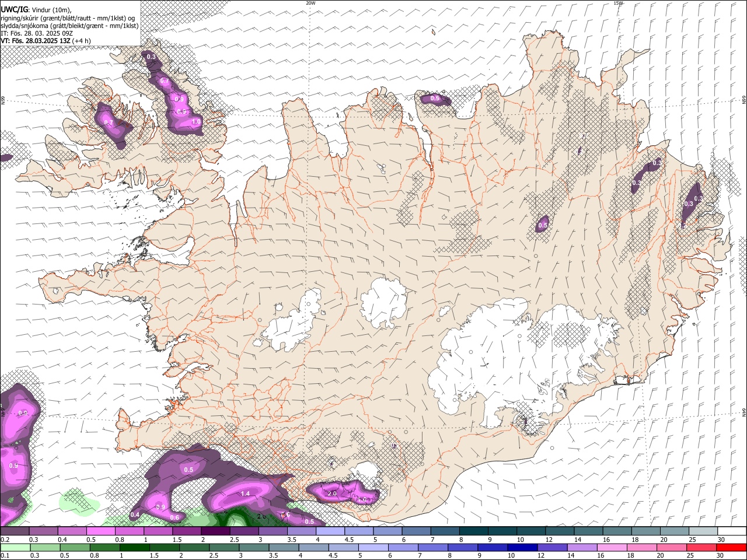Pick the grey-green 2.5–3 swatch, lower legend
This screenshot has width=747, height=560.
coord(225,547)
